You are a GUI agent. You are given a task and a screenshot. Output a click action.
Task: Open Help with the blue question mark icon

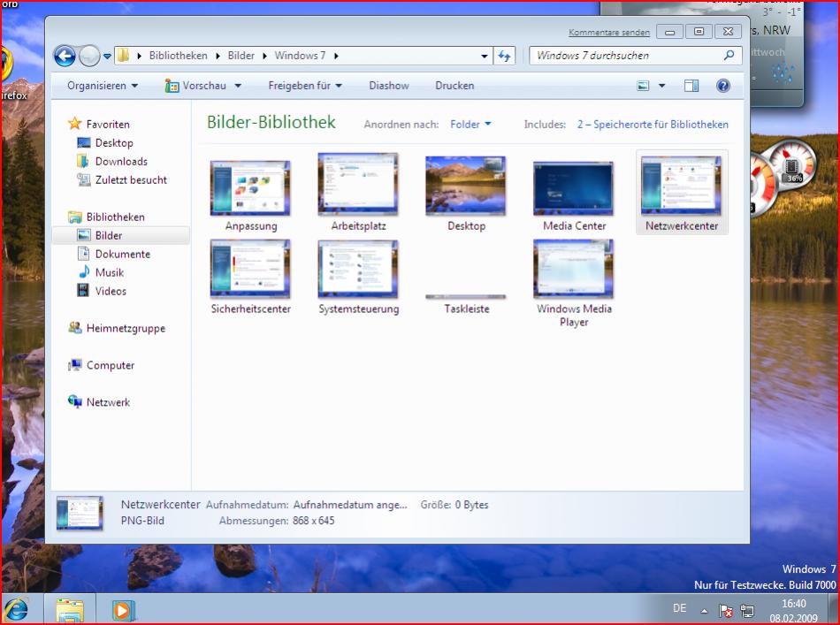(723, 86)
